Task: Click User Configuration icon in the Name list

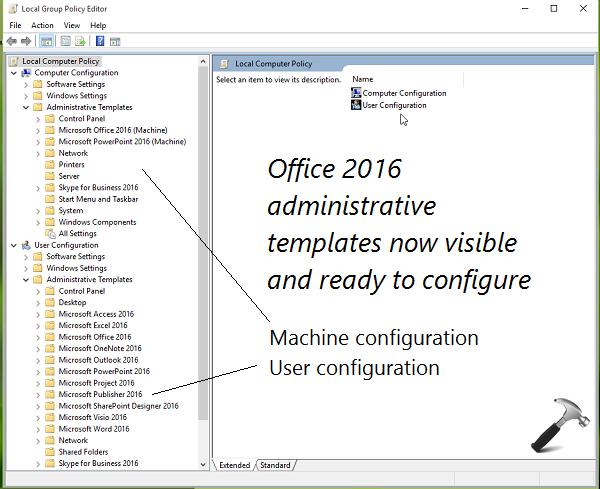Action: pos(356,105)
